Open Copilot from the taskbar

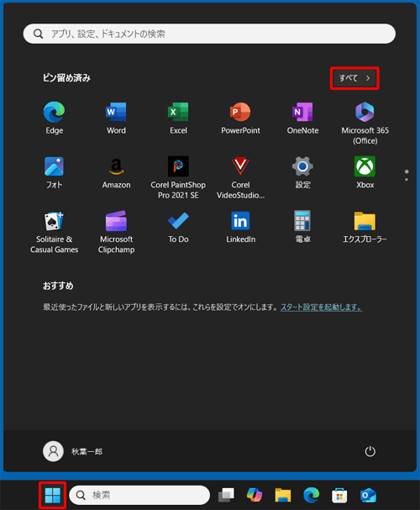255,495
